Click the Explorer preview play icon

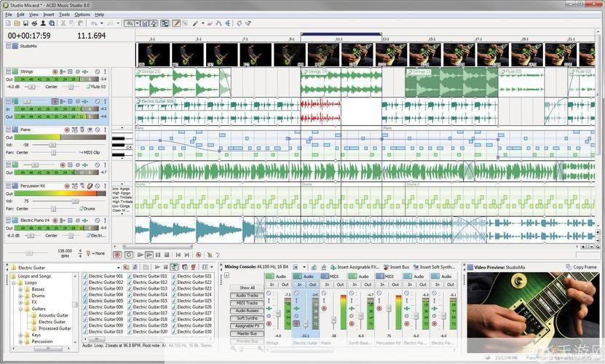pos(157,267)
